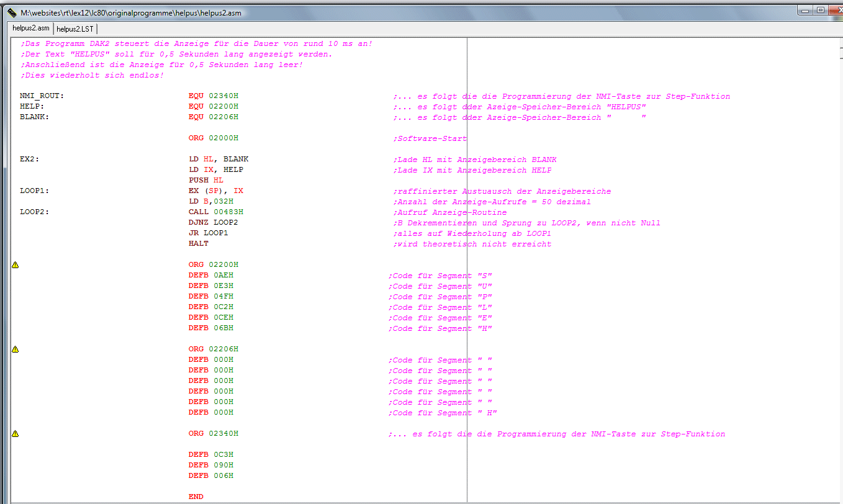Click the header comment 'Dies wiederholt sich endlos!'
This screenshot has height=504, width=843.
click(92, 75)
